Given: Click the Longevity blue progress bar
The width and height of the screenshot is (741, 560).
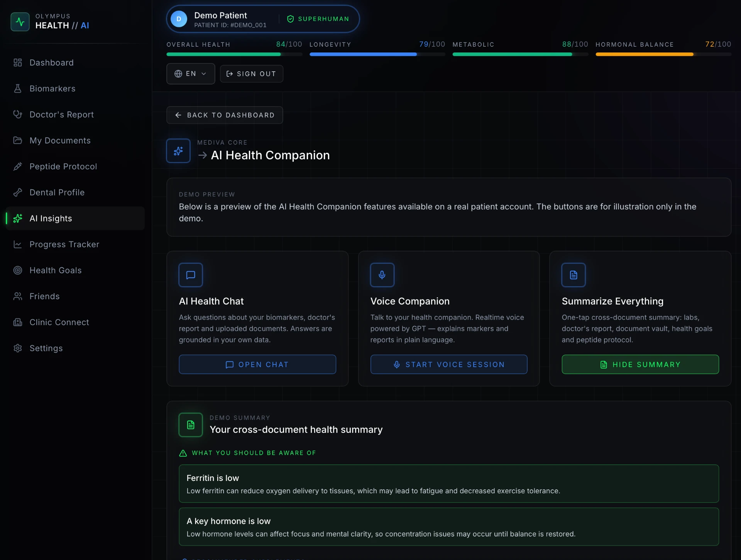Looking at the screenshot, I should click(377, 54).
